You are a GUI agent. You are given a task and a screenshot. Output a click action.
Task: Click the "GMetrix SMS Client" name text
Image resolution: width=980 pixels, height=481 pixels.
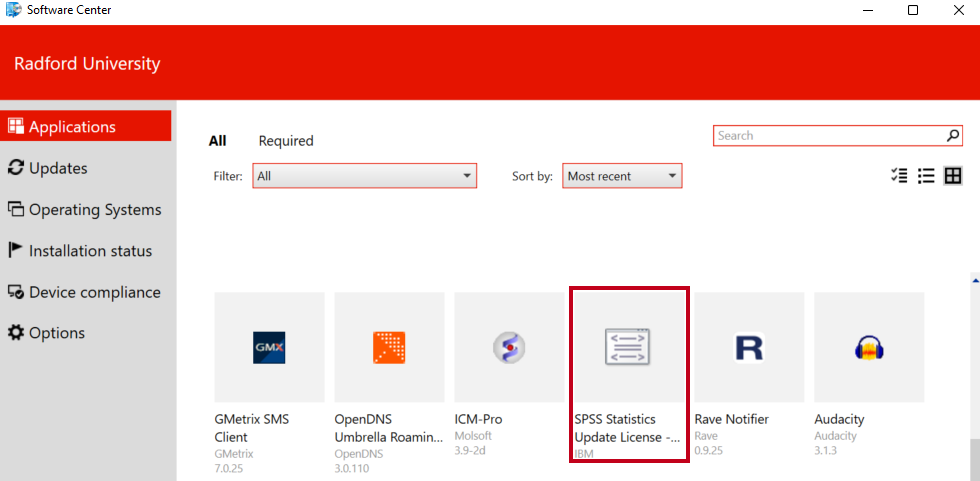[252, 428]
